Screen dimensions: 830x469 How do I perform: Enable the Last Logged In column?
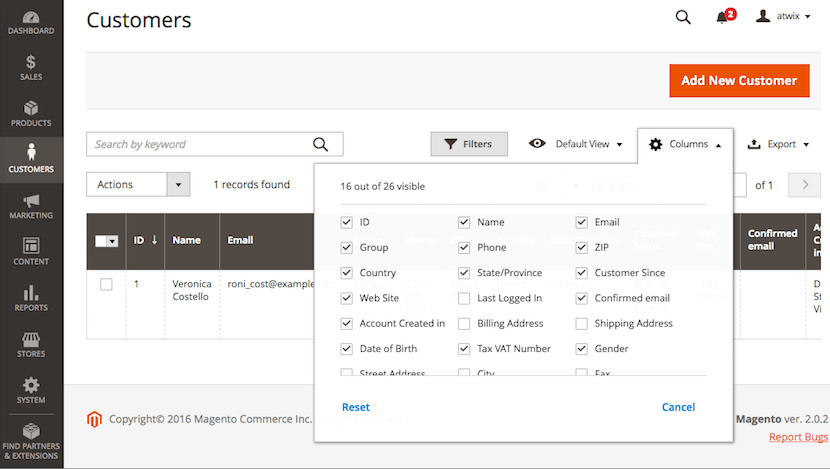click(464, 298)
